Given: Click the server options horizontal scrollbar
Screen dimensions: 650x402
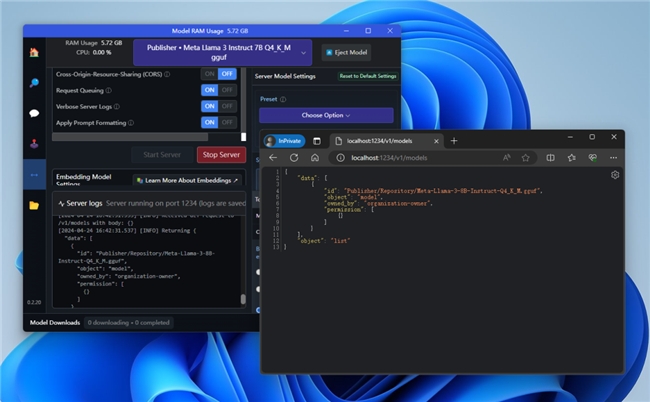Looking at the screenshot, I should [130, 137].
